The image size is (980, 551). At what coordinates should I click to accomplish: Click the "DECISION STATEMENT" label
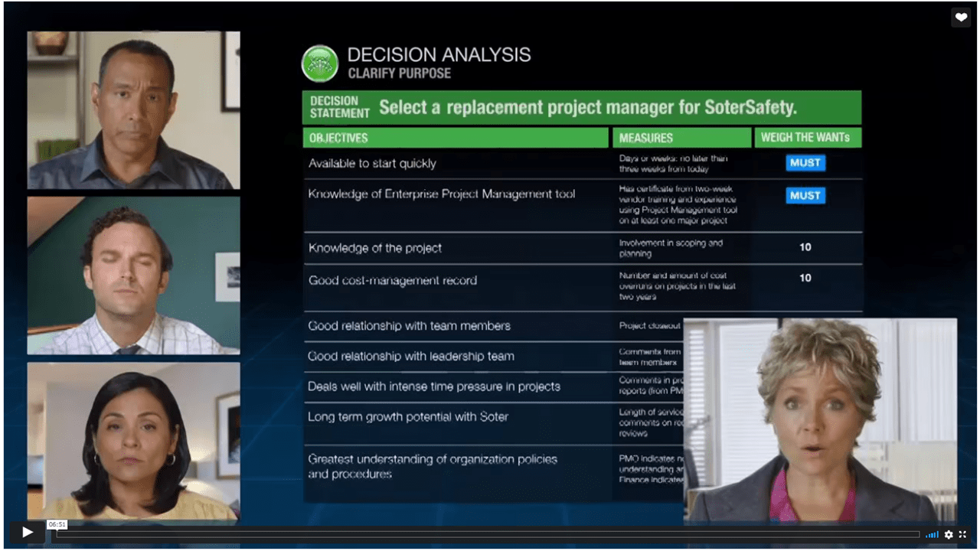click(340, 107)
